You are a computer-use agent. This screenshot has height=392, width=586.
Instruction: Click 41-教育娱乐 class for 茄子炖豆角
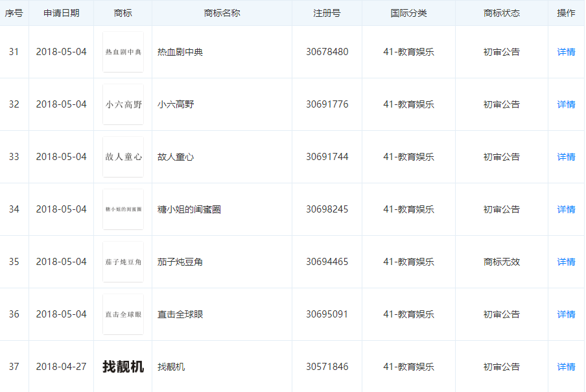(x=408, y=262)
